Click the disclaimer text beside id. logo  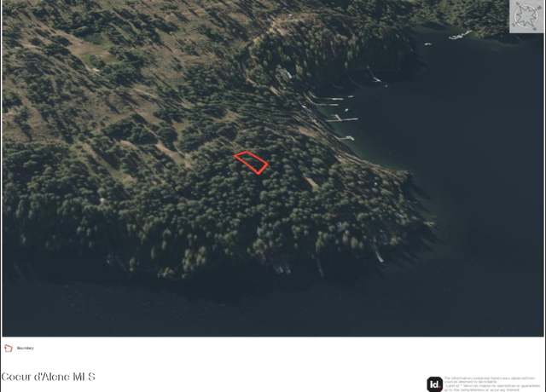[x=492, y=384]
